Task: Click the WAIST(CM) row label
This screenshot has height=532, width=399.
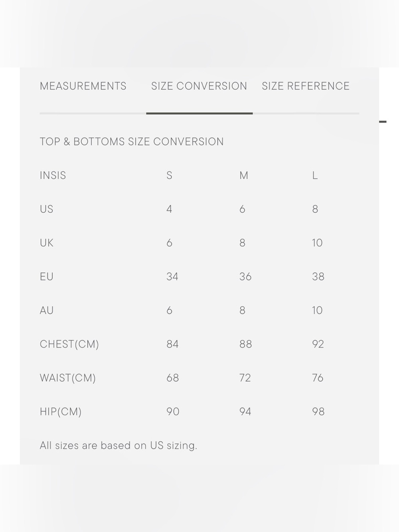Action: pos(68,378)
